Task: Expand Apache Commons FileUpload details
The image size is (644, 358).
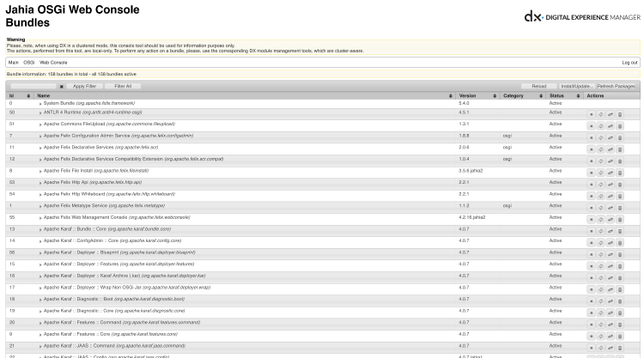Action: 40,124
